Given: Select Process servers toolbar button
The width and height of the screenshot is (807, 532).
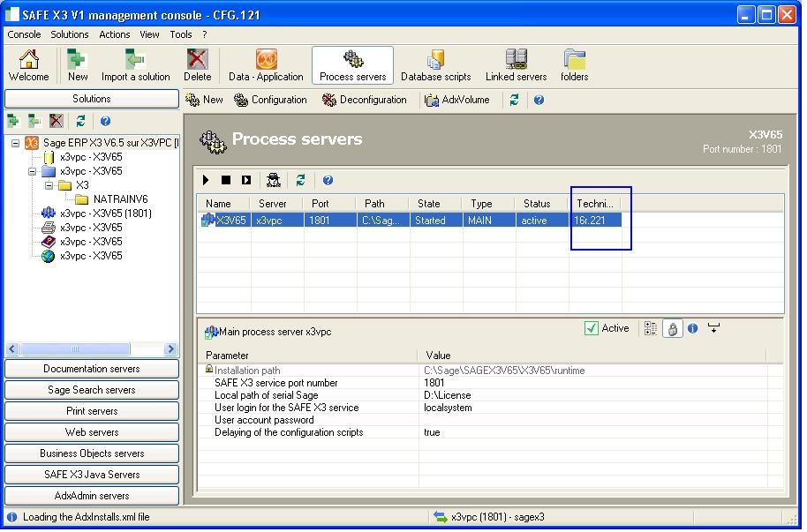Looking at the screenshot, I should click(x=352, y=65).
